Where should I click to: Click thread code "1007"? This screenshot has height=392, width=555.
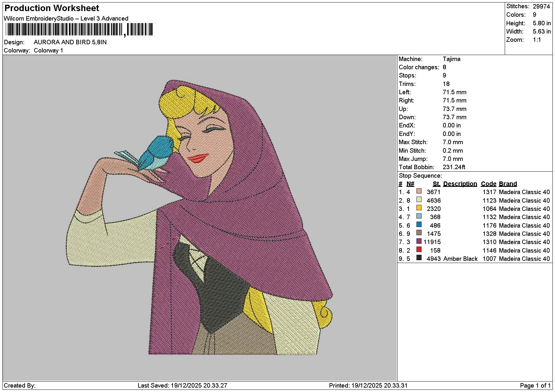(490, 259)
